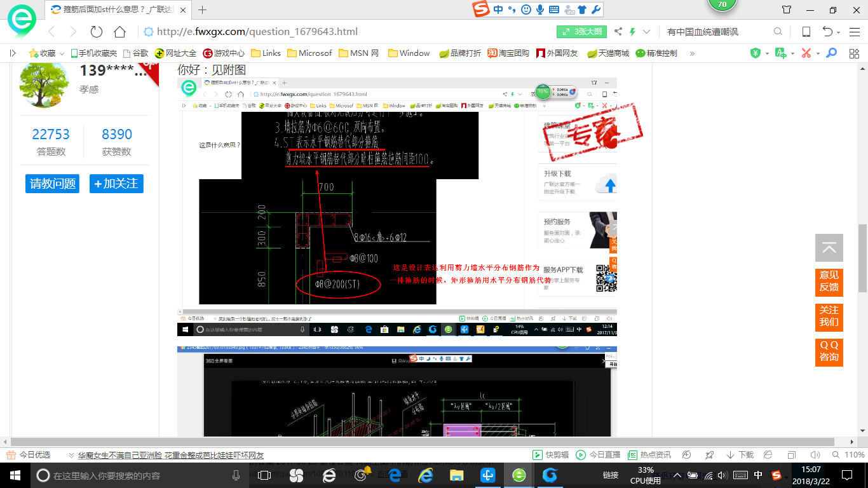The height and width of the screenshot is (488, 868).
Task: Open the 精准控制 bookmark
Action: click(656, 53)
